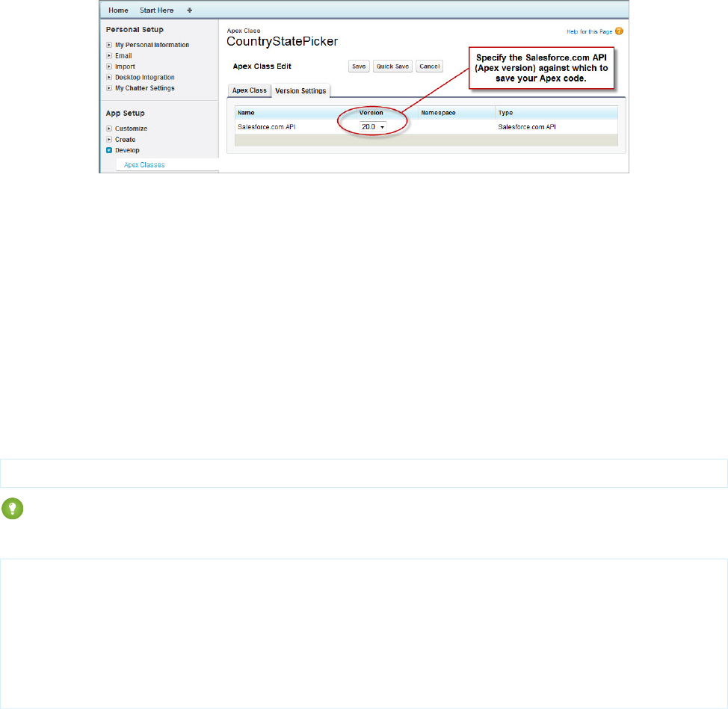The image size is (728, 709).
Task: Click the orange help question icon
Action: click(619, 31)
